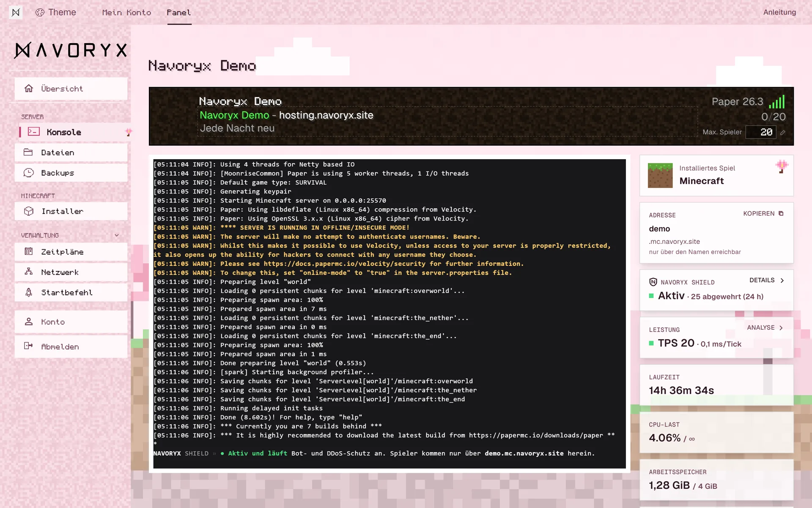Collapse the Verwaltung sidebar section
Screen dimensions: 812x508
(x=117, y=235)
